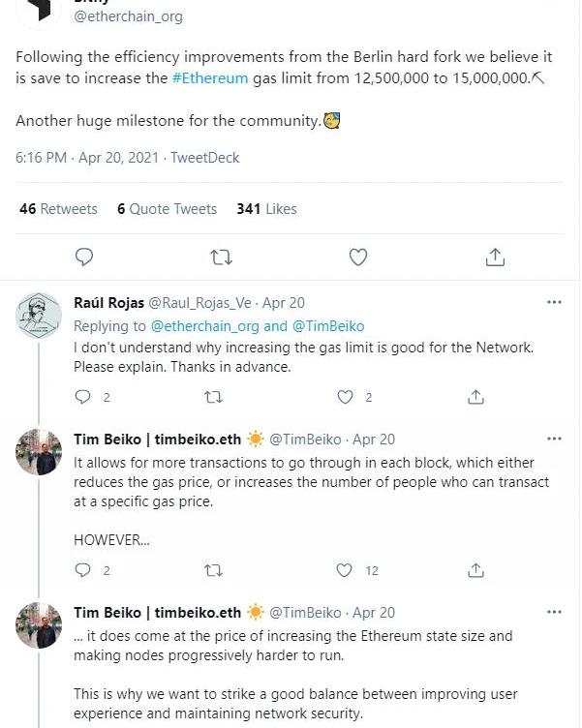Open the @TimBeiko mention in reply header
Viewport: 582px width, 728px height.
[327, 326]
